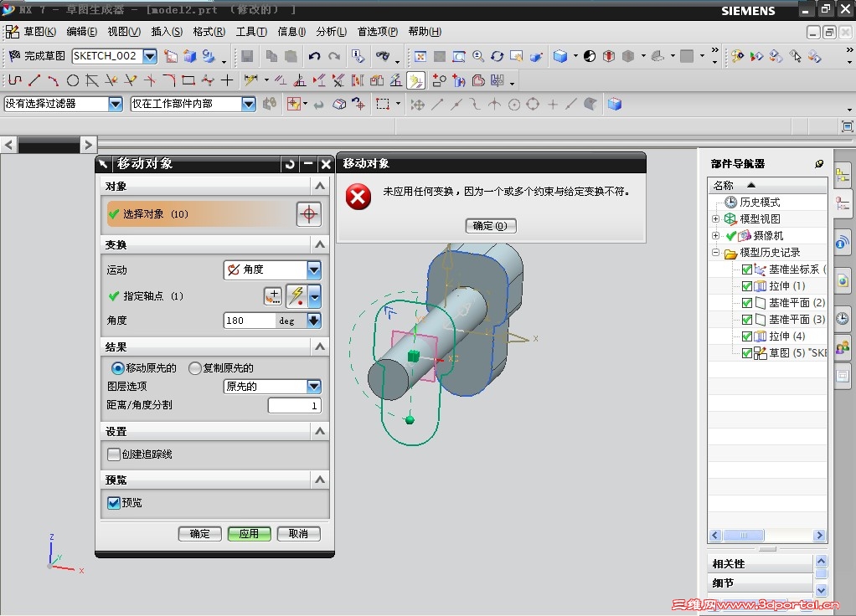The height and width of the screenshot is (616, 856).
Task: Click 确定 in the 移动对象 dialog
Action: click(200, 534)
